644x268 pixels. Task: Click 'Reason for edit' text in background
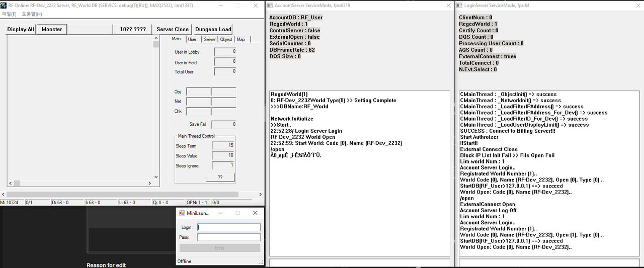(106, 265)
